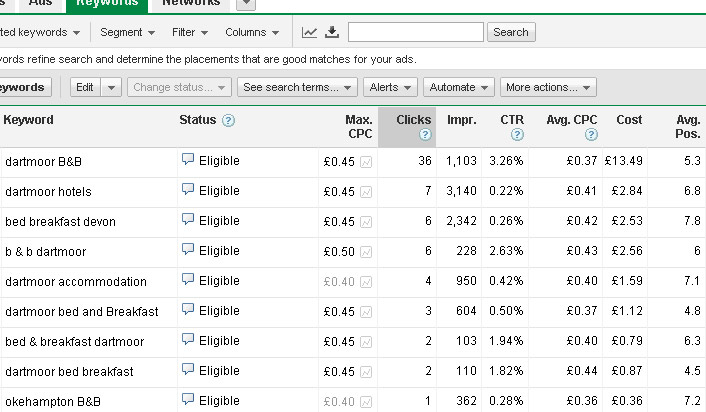Sort by the Cost column header
Screen dimensions: 706x412
click(629, 120)
